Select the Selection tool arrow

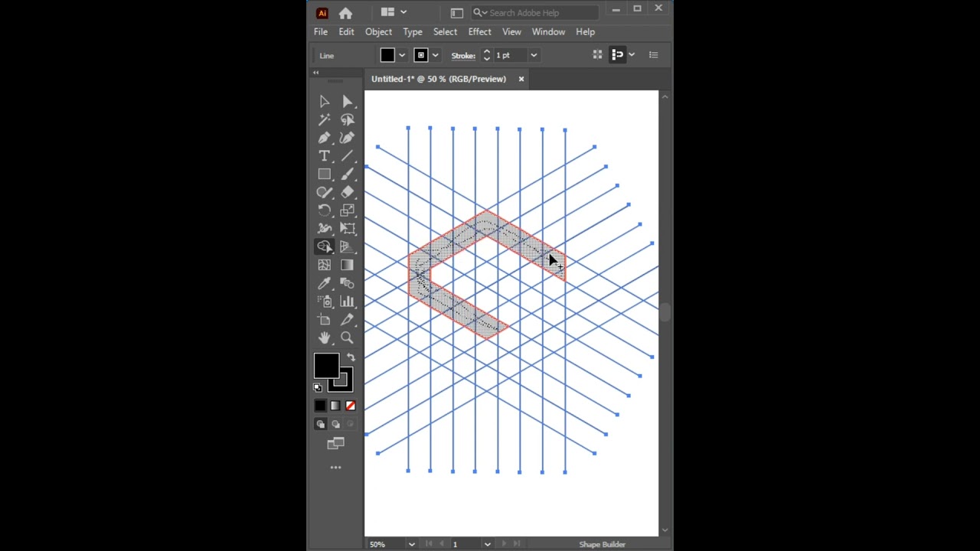325,102
